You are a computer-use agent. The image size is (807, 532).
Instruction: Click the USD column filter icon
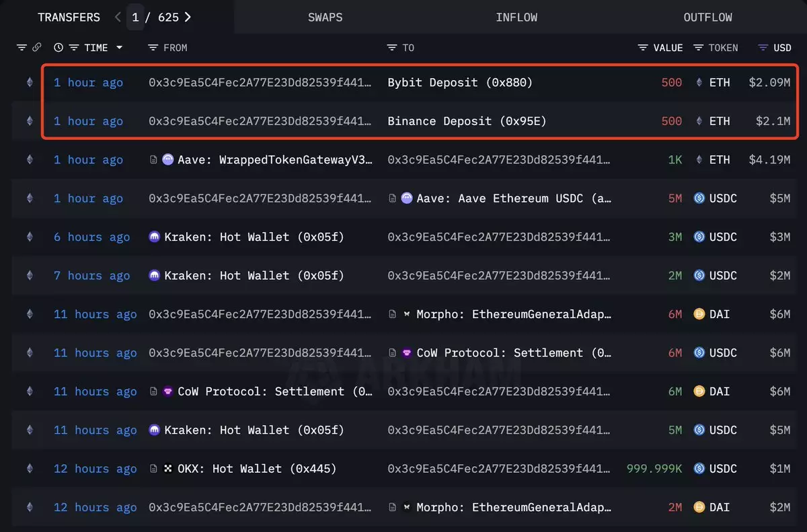point(763,48)
